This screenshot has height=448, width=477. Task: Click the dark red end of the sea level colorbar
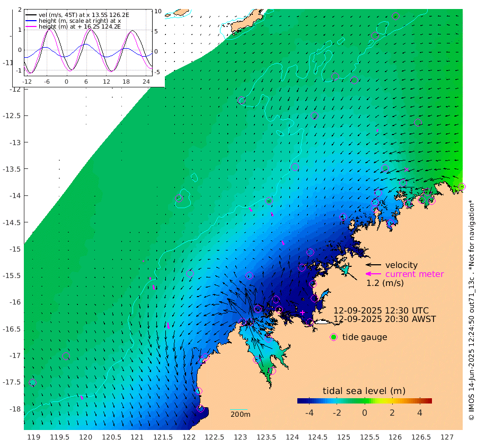[x=429, y=400]
